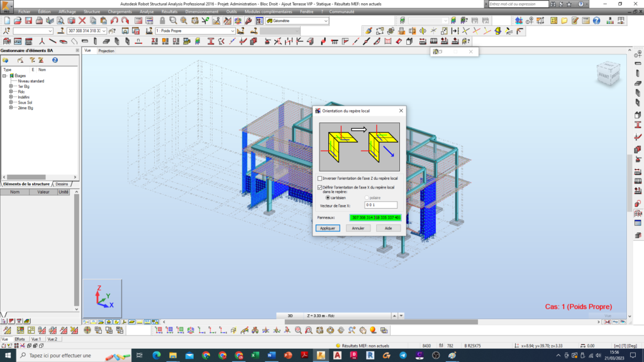Check "Inverser l'orientation de l'axe Z du repère local"
The image size is (644, 362).
point(320,178)
